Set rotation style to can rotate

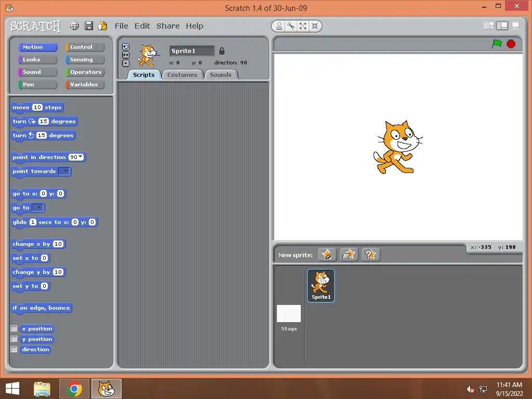point(126,47)
